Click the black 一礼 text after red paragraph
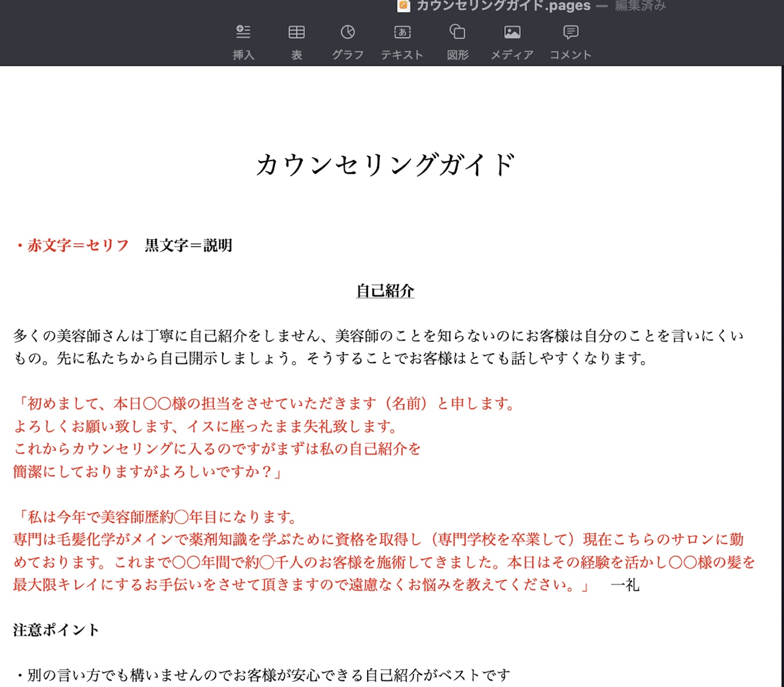Screen dimensions: 784x687 tap(625, 585)
